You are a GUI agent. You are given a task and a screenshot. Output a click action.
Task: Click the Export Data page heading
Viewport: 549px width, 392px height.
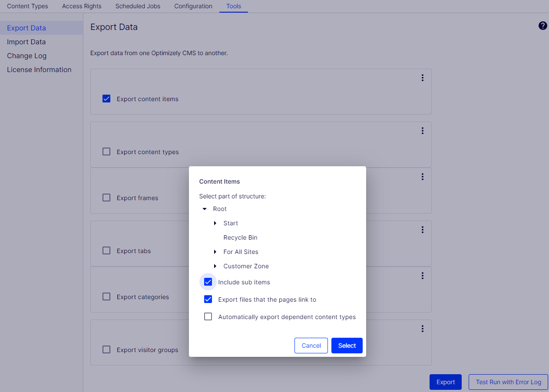click(114, 27)
